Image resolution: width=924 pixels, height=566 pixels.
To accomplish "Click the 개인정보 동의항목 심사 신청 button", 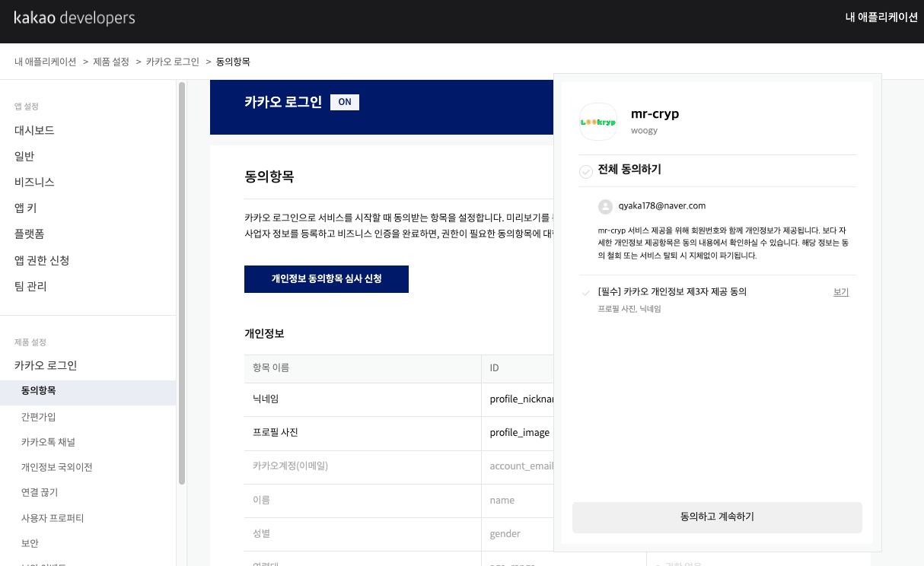I will point(327,279).
